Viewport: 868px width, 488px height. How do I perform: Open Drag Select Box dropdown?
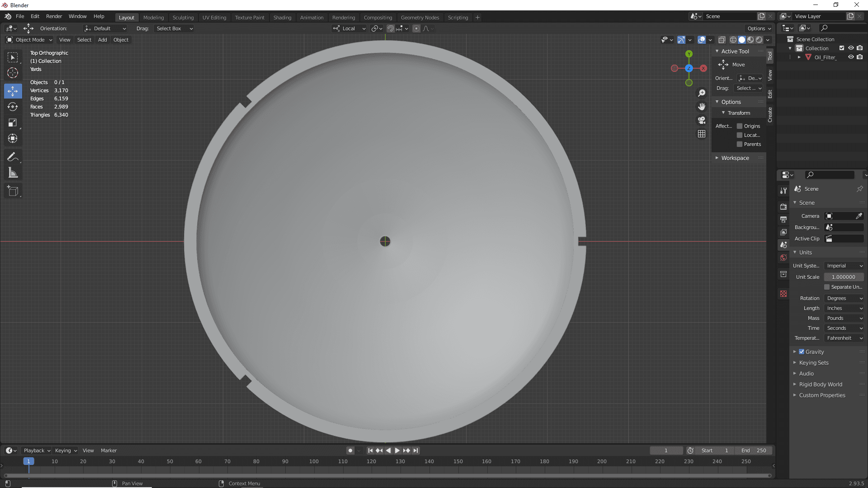[174, 28]
